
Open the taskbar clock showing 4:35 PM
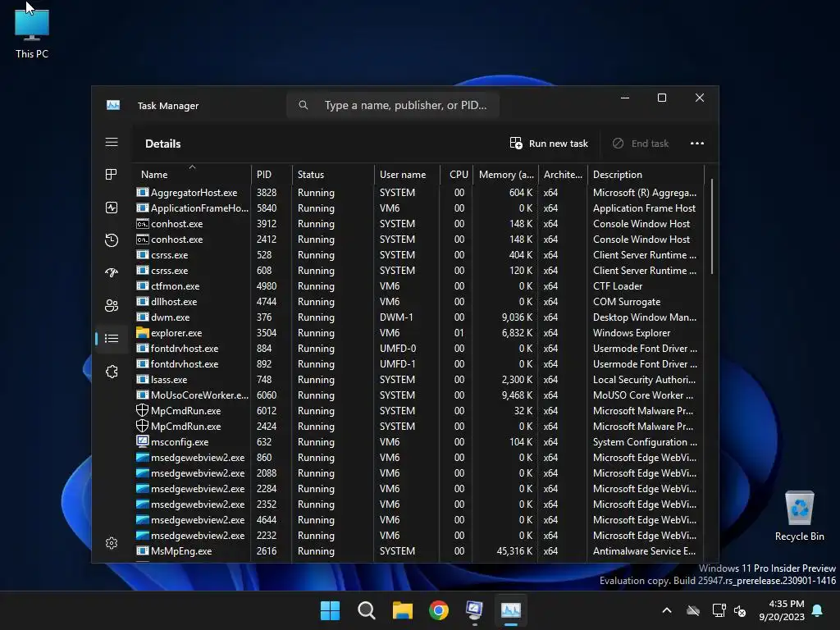[x=782, y=610]
